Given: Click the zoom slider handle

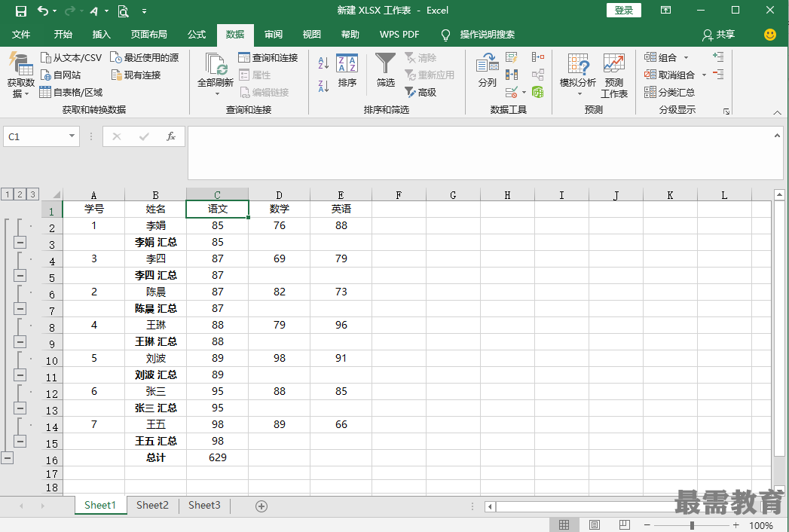Looking at the screenshot, I should tap(693, 525).
